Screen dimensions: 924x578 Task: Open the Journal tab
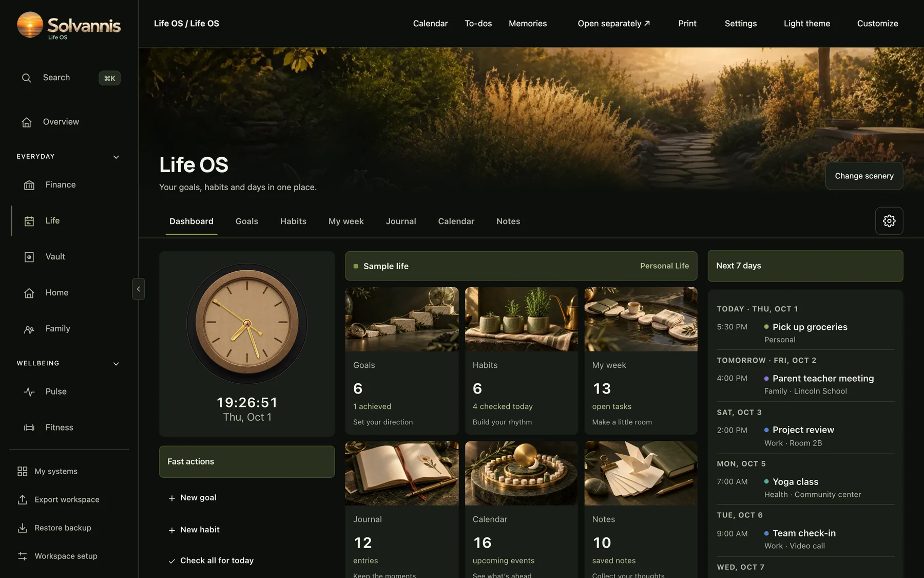pyautogui.click(x=401, y=221)
